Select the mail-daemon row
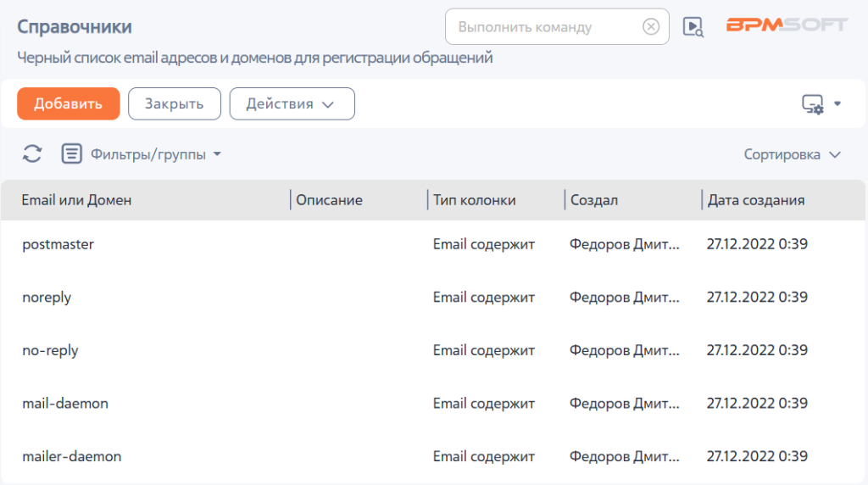The width and height of the screenshot is (868, 485). 433,404
